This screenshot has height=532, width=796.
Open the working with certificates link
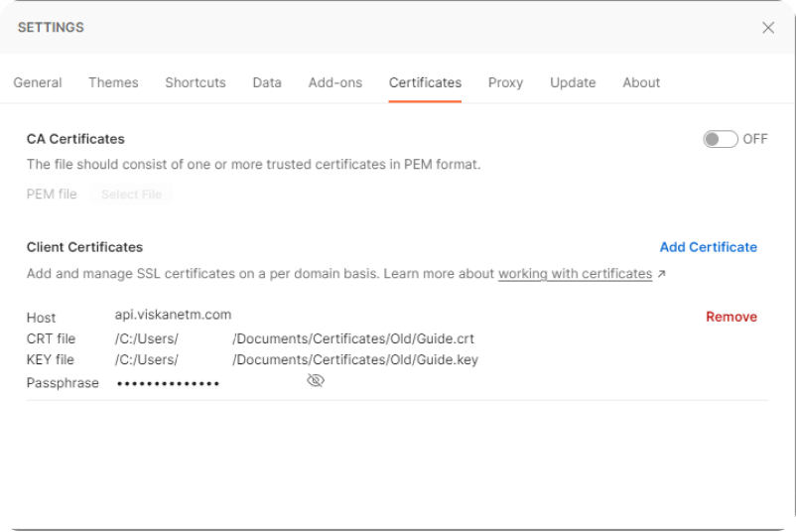[x=575, y=274]
